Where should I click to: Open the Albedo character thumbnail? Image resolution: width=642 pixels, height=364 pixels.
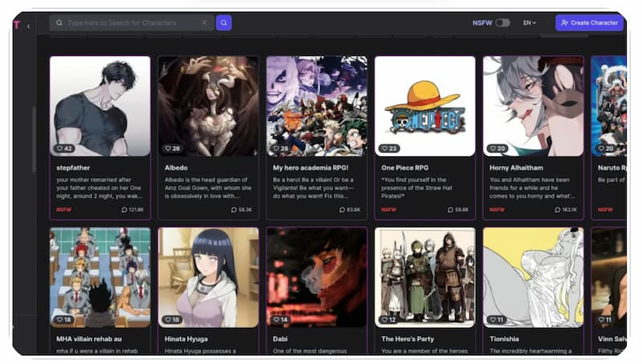point(209,107)
